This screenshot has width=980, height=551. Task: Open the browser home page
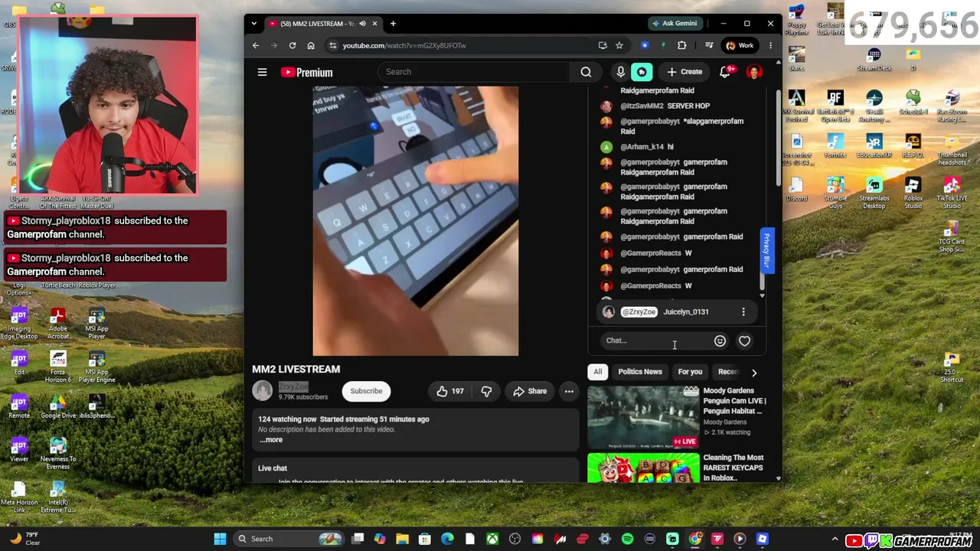pyautogui.click(x=311, y=45)
